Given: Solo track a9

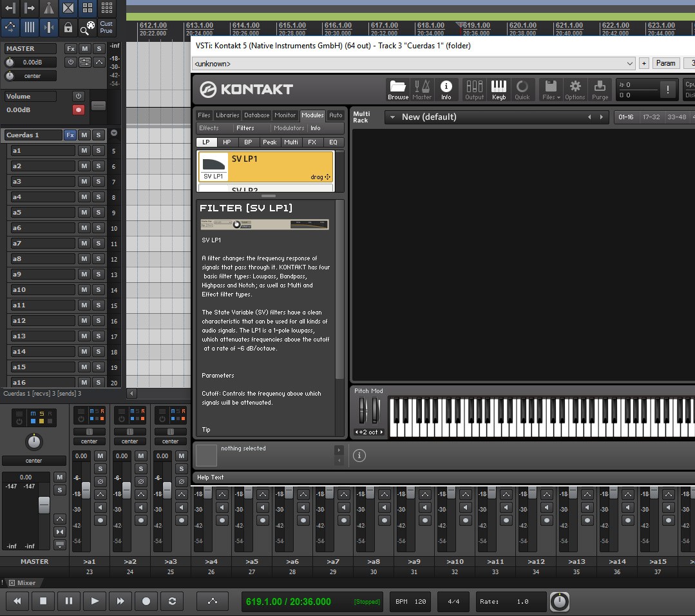Looking at the screenshot, I should coord(99,274).
